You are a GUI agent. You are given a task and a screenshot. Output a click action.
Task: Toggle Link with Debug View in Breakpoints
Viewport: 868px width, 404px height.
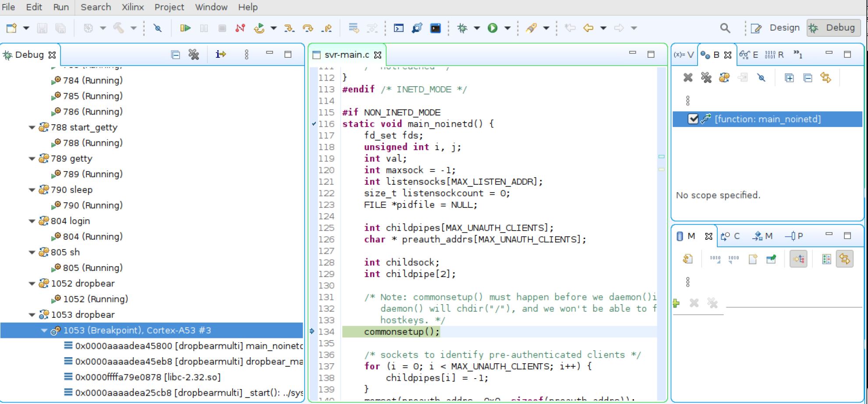coord(825,78)
